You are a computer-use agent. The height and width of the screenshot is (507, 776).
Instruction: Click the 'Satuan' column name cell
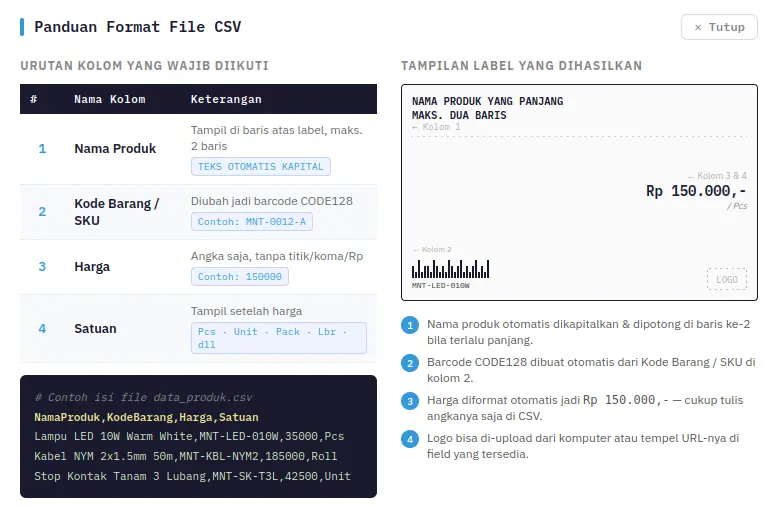95,329
